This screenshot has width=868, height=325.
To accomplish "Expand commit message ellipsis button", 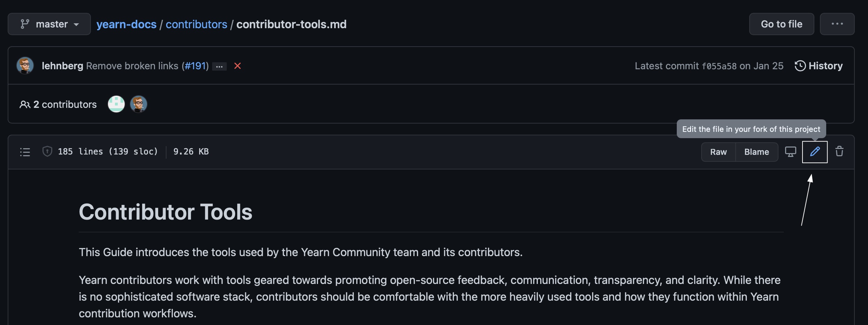I will 219,66.
